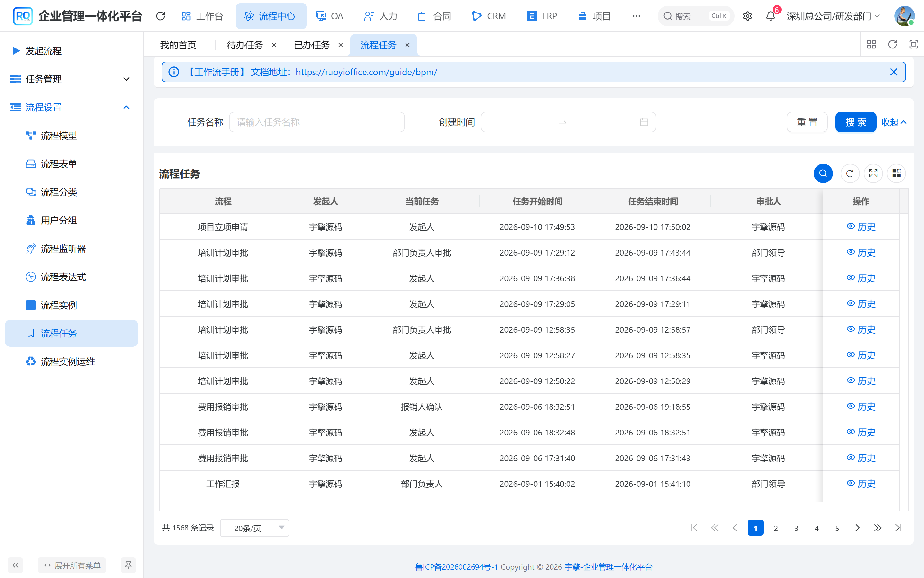Open the ruoyioffice guide link
This screenshot has width=924, height=578.
tap(366, 72)
